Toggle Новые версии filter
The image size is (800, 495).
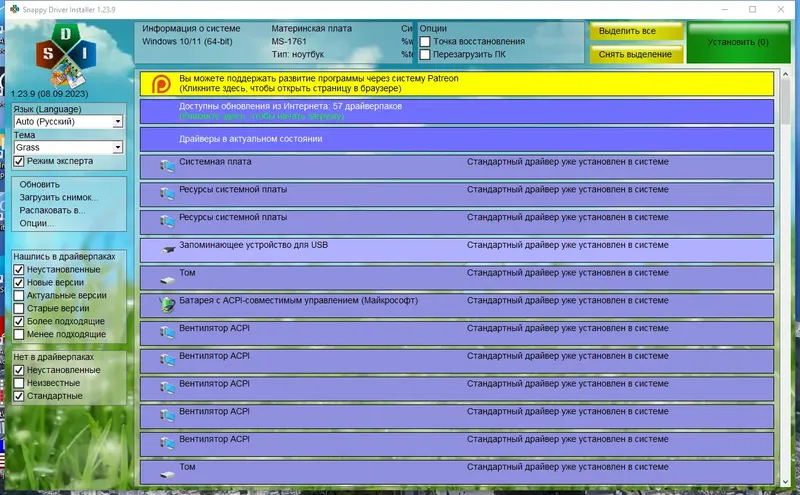[19, 282]
